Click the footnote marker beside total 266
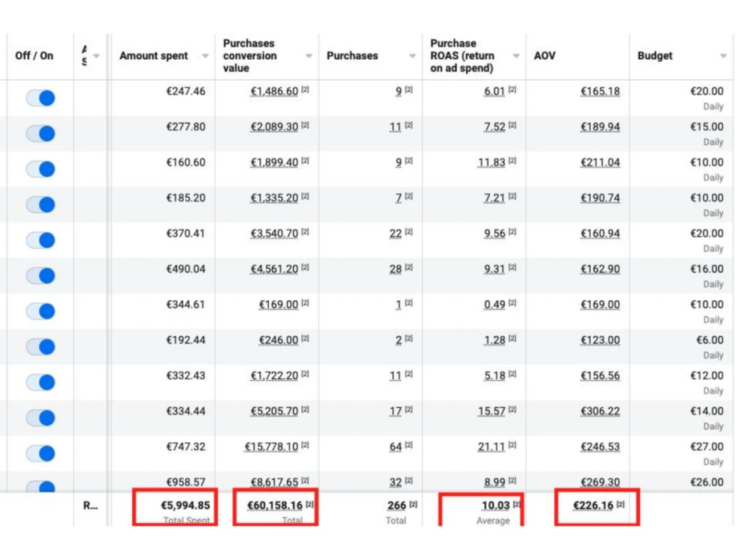Image resolution: width=747 pixels, height=560 pixels. click(x=413, y=504)
